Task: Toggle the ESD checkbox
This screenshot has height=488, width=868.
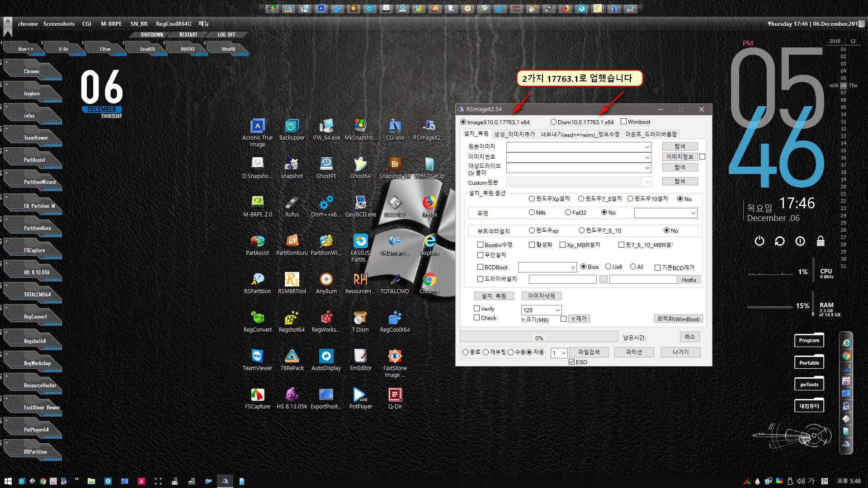Action: pyautogui.click(x=572, y=362)
